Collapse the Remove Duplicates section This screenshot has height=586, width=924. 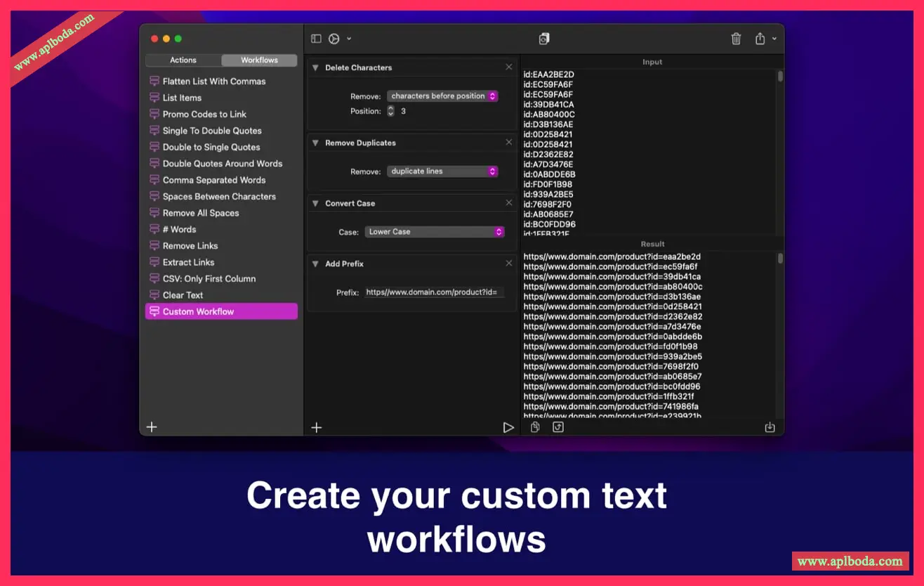(x=316, y=143)
